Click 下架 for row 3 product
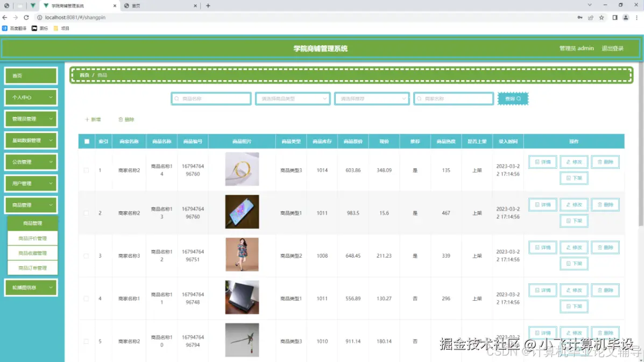Viewport: 644px width, 362px height. coord(574,264)
